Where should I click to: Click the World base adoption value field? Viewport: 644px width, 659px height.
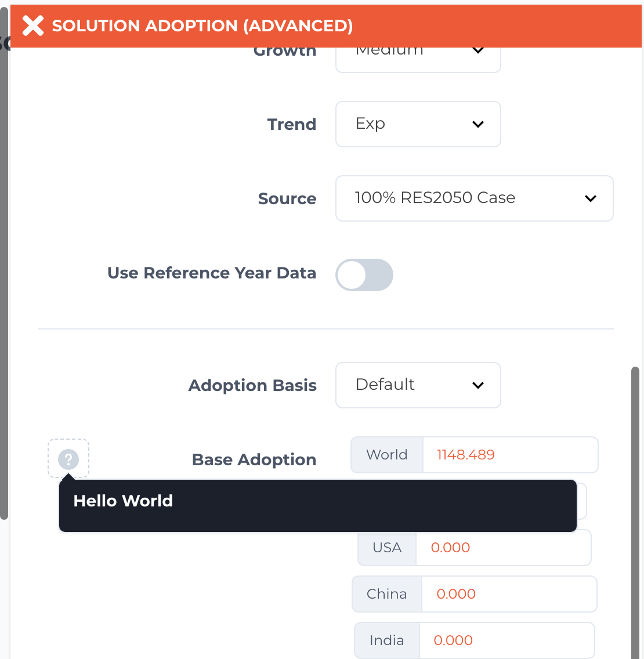(x=511, y=455)
